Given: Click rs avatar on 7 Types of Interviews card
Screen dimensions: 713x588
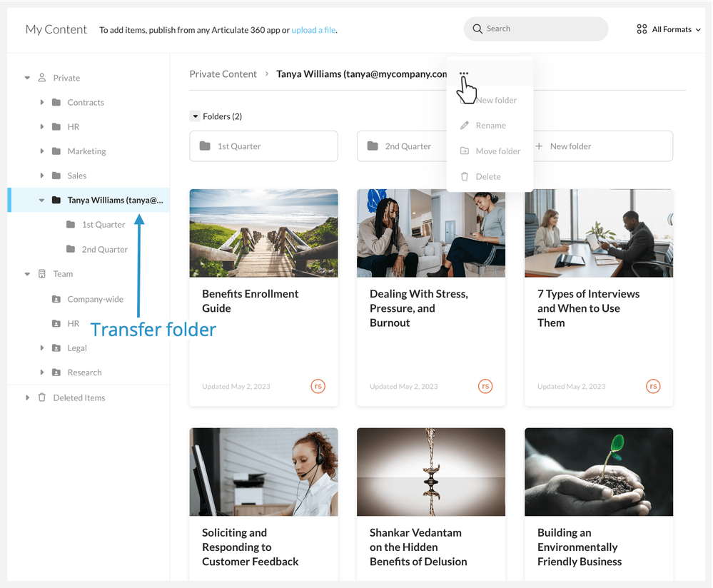Looking at the screenshot, I should 654,386.
